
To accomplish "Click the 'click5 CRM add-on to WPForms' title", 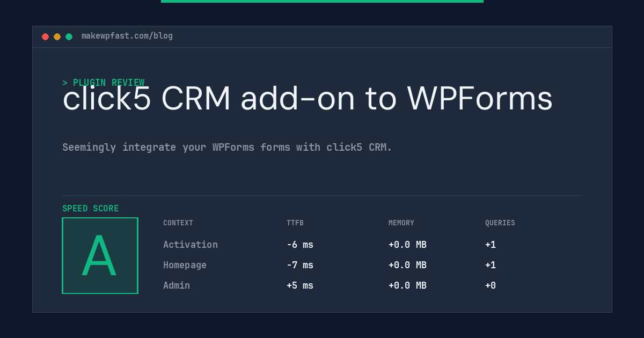I will [x=308, y=99].
